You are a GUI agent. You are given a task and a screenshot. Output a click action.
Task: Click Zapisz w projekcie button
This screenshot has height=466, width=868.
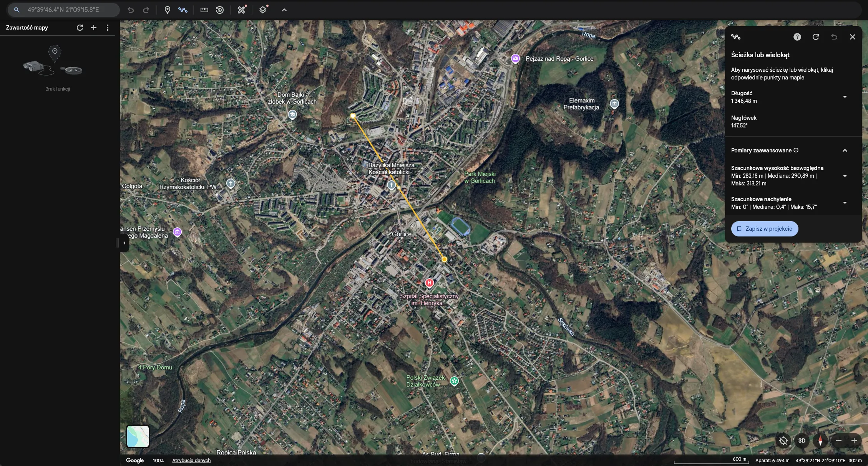764,229
